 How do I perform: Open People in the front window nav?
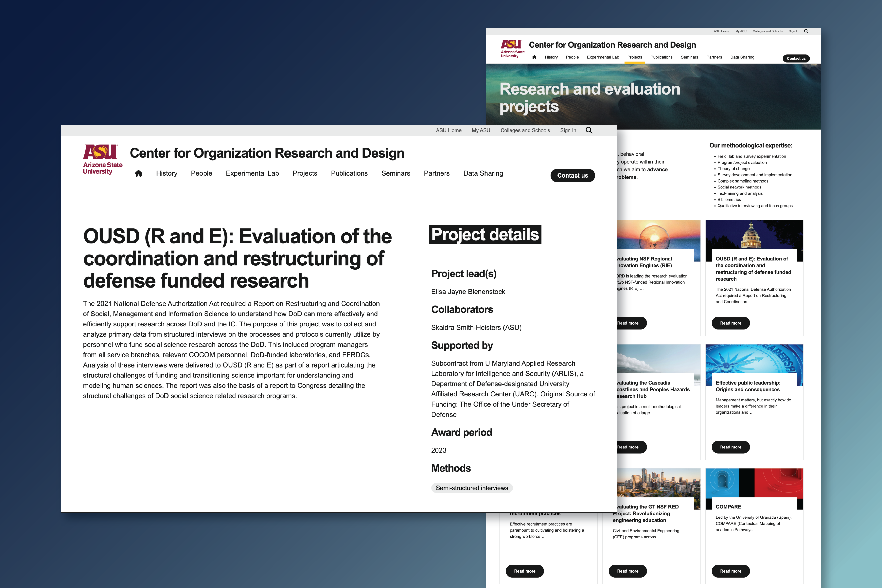click(x=201, y=173)
